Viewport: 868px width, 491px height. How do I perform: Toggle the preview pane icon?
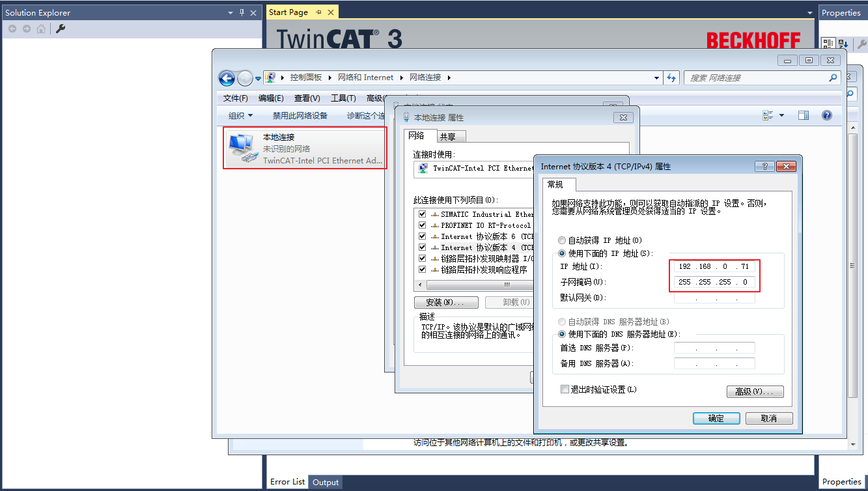[804, 115]
